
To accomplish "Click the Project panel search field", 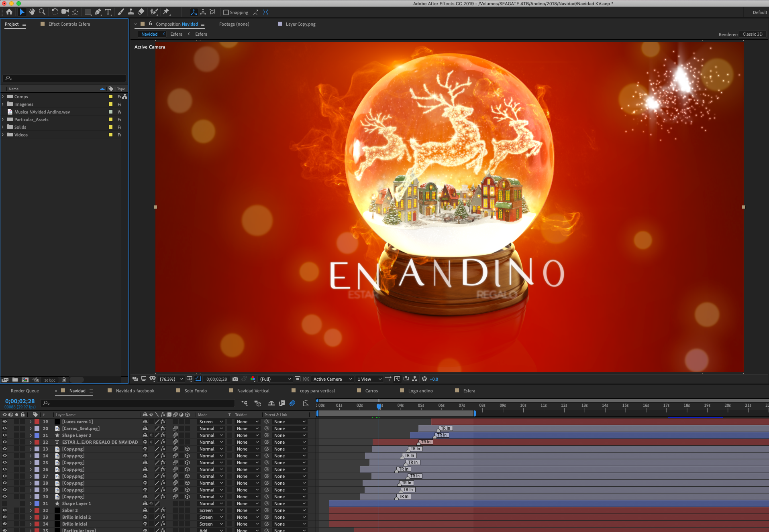I will point(64,78).
